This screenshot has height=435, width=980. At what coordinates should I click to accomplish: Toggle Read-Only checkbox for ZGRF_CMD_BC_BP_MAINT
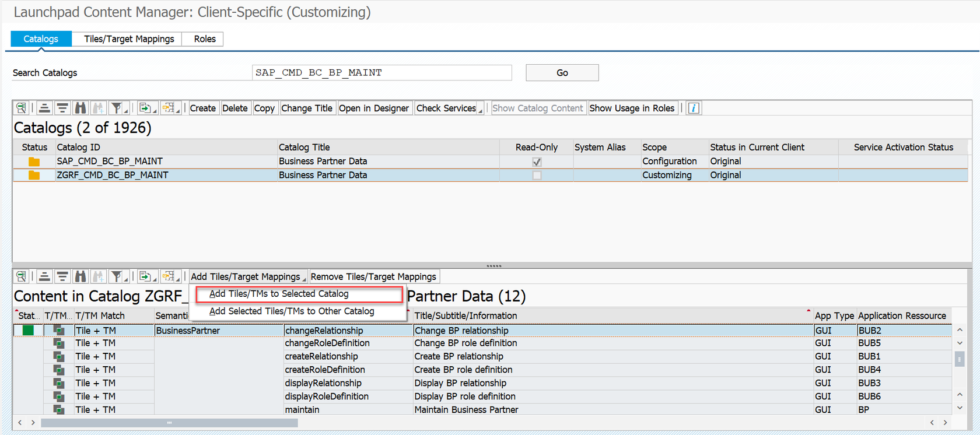pyautogui.click(x=537, y=175)
